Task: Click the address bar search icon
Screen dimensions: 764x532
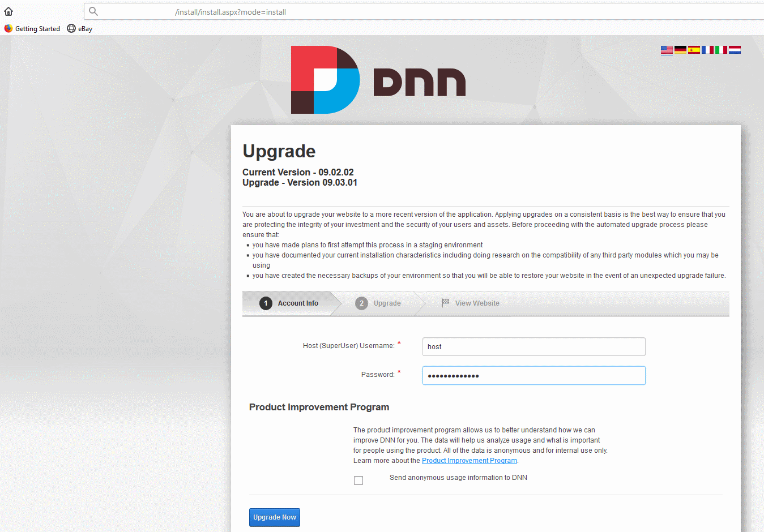Action: click(x=93, y=11)
